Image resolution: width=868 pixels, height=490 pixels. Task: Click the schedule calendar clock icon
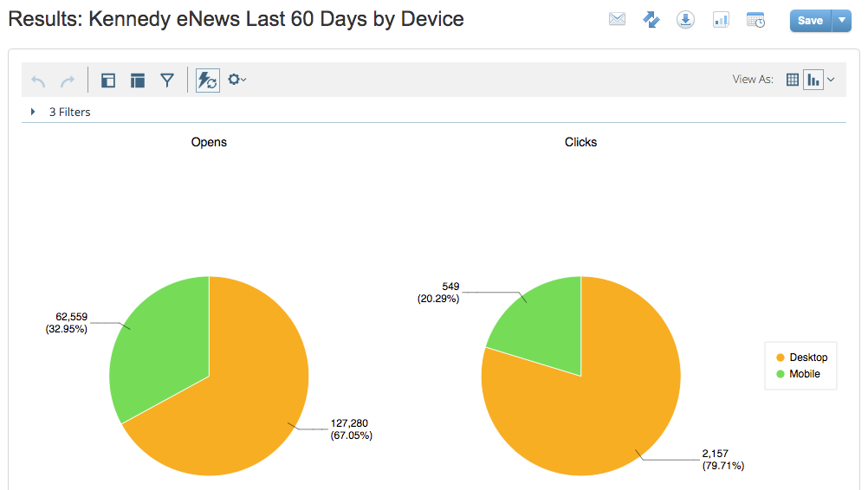pyautogui.click(x=755, y=20)
